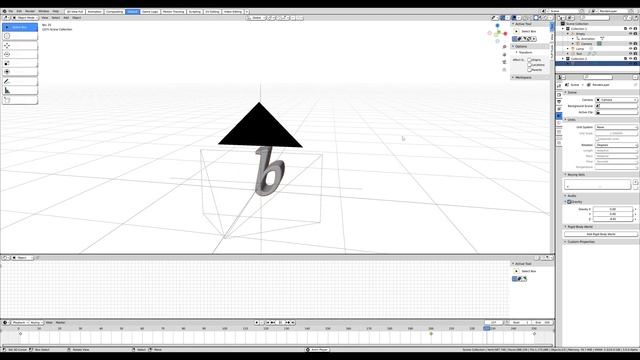Click the move view hand icon
640x360 pixels.
click(x=504, y=55)
